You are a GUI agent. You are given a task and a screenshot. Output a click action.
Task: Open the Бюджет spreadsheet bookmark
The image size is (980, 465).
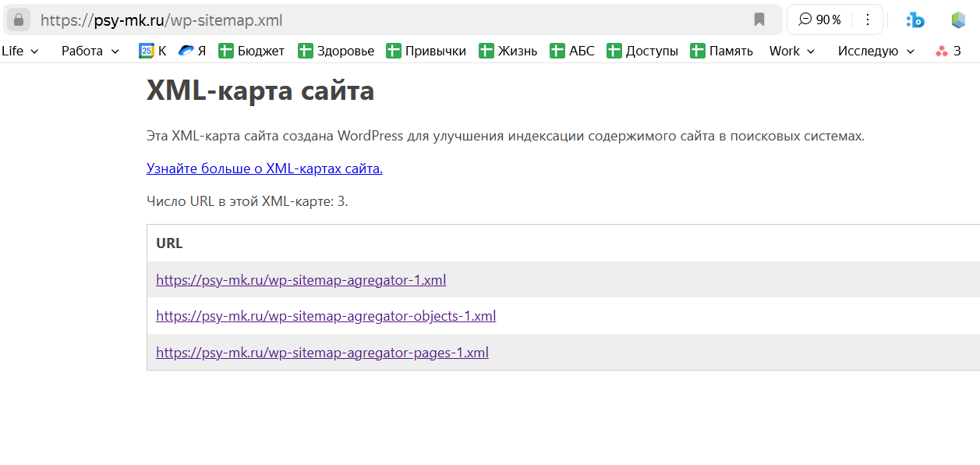click(251, 51)
